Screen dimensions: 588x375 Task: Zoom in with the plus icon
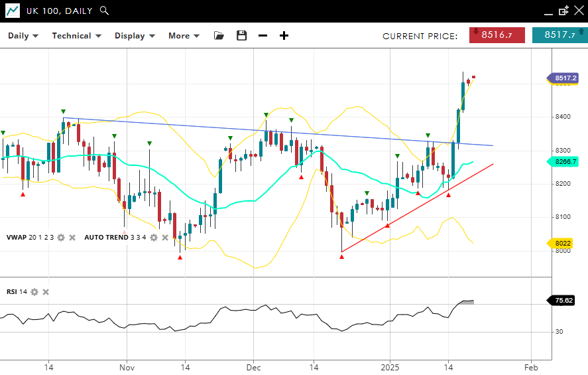284,36
